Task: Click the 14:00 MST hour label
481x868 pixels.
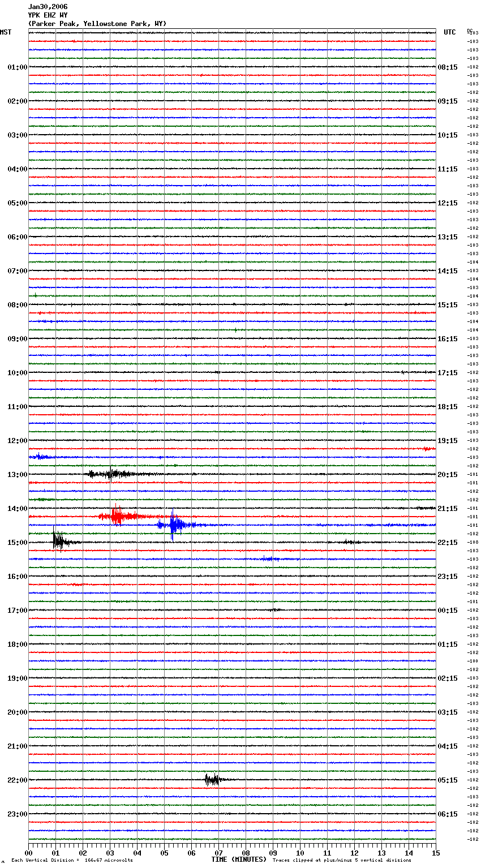Action: pos(18,509)
